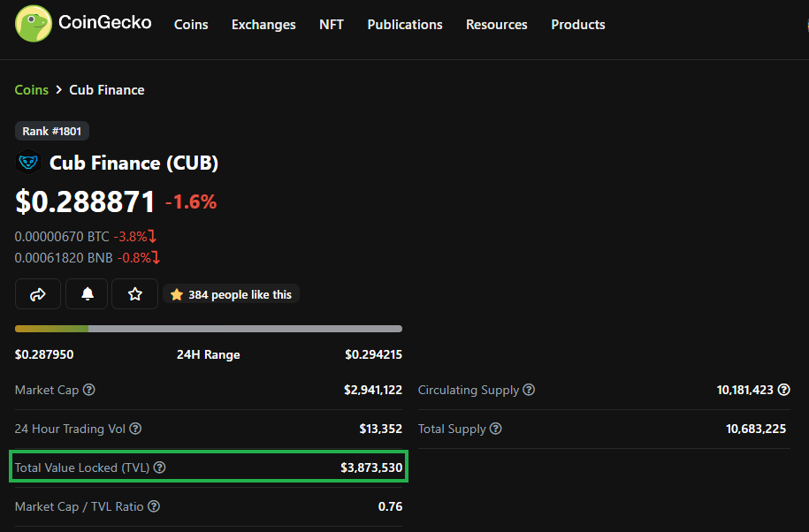Click the 24H price range bar
Viewport: 809px width, 532px height.
click(x=209, y=329)
